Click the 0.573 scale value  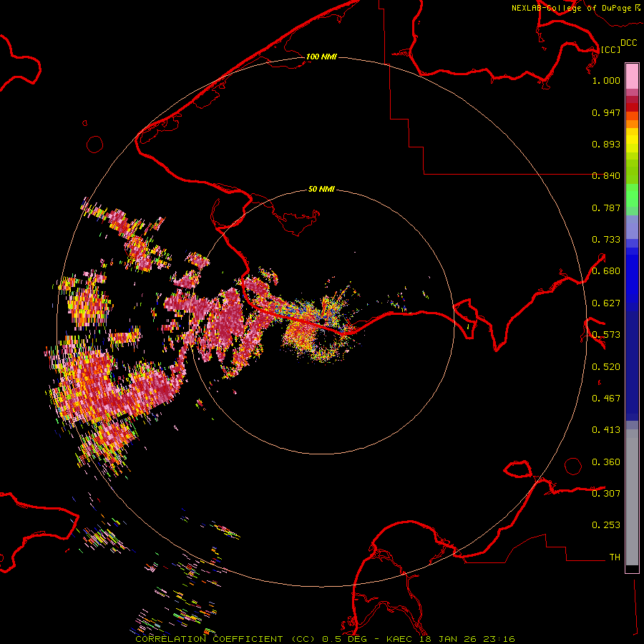click(606, 335)
